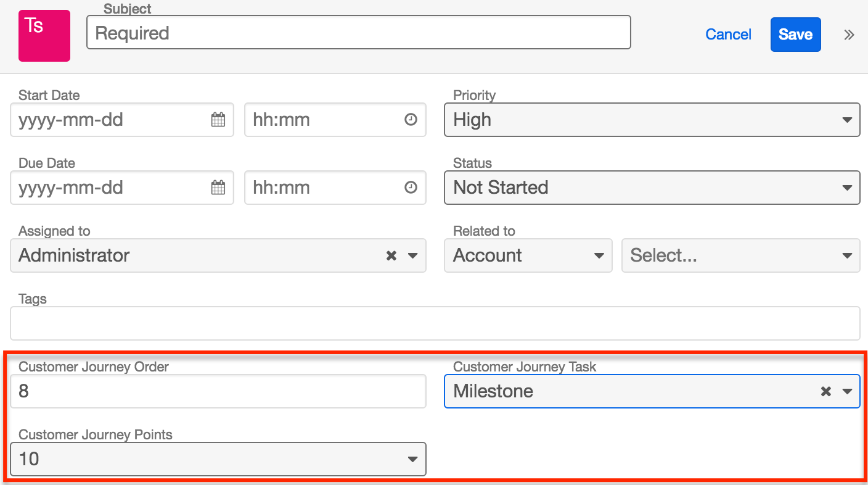Open the Customer Journey Points dropdown
Image resolution: width=868 pixels, height=485 pixels.
click(412, 459)
